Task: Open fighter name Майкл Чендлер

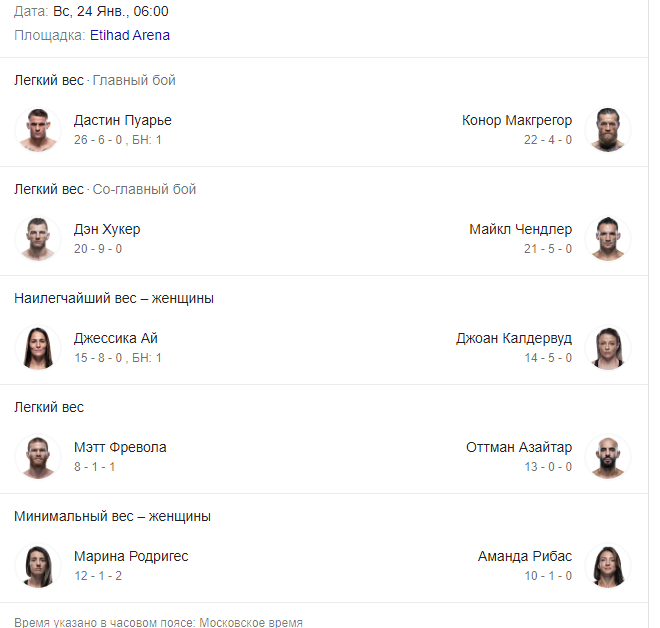Action: [521, 229]
